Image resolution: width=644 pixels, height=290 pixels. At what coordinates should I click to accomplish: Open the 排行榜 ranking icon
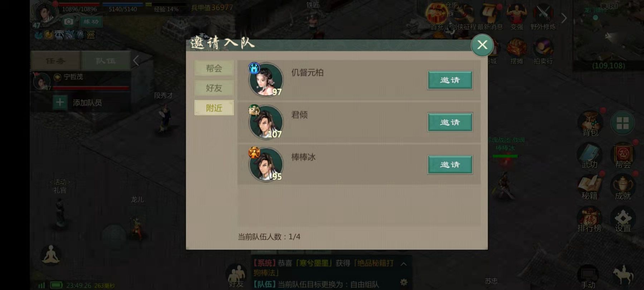590,219
